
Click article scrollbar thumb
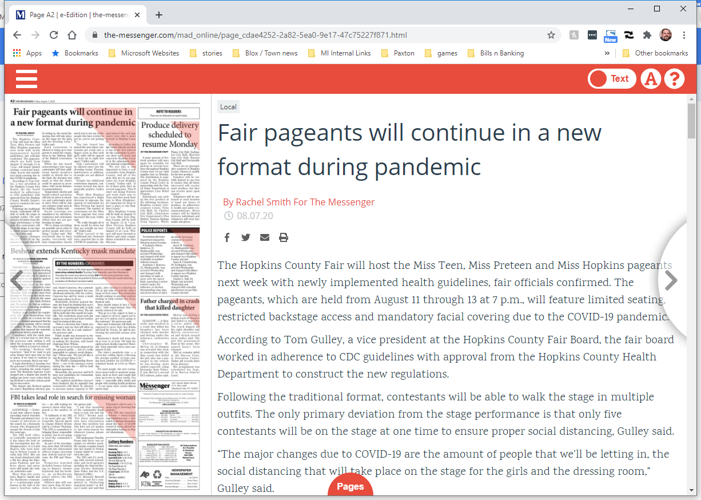tap(692, 121)
